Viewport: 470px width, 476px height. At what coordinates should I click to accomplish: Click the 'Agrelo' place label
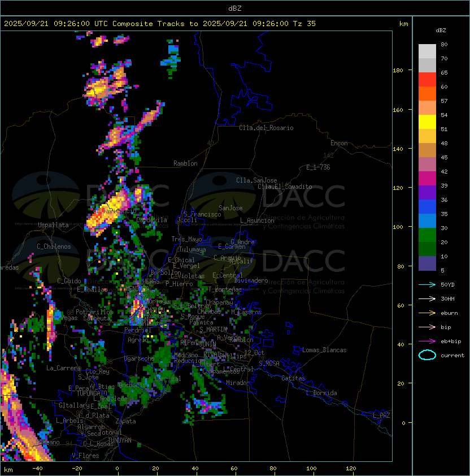[x=138, y=340]
